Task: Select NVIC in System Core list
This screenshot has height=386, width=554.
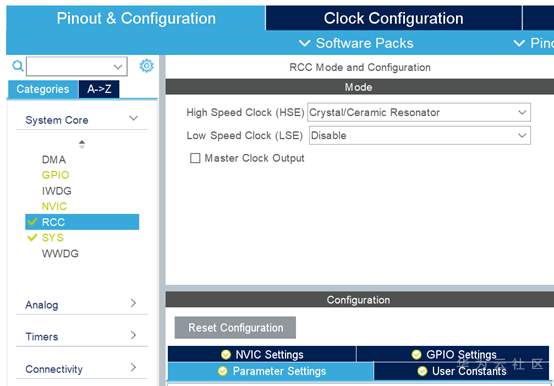Action: (54, 206)
